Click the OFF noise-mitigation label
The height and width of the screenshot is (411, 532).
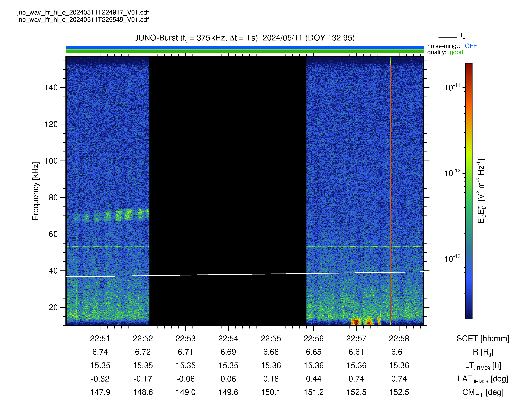click(x=471, y=46)
